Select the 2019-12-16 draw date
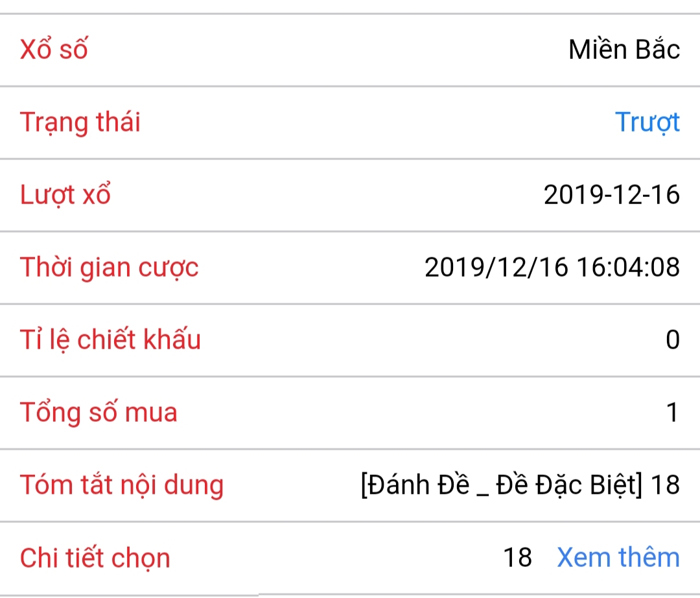 pos(612,194)
